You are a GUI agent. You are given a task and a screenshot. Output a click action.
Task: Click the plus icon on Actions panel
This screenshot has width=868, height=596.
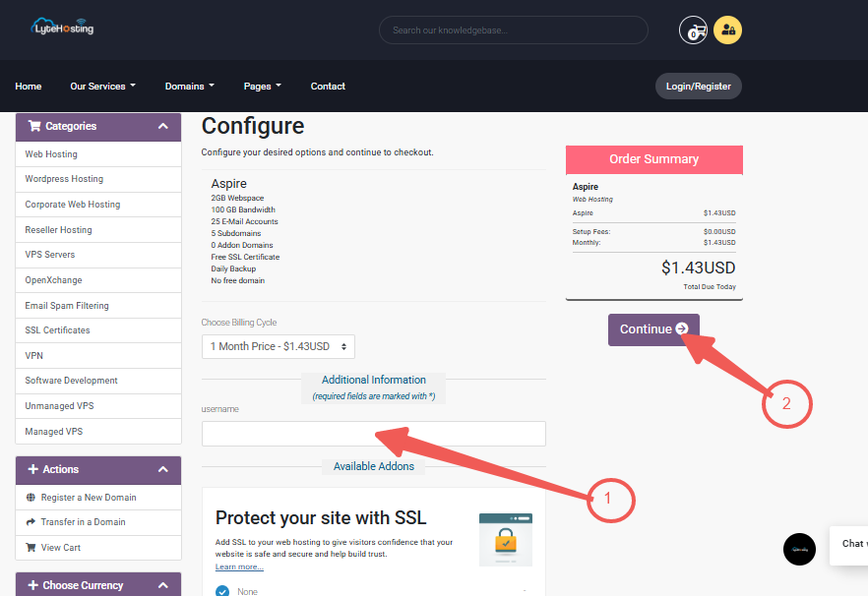[33, 469]
